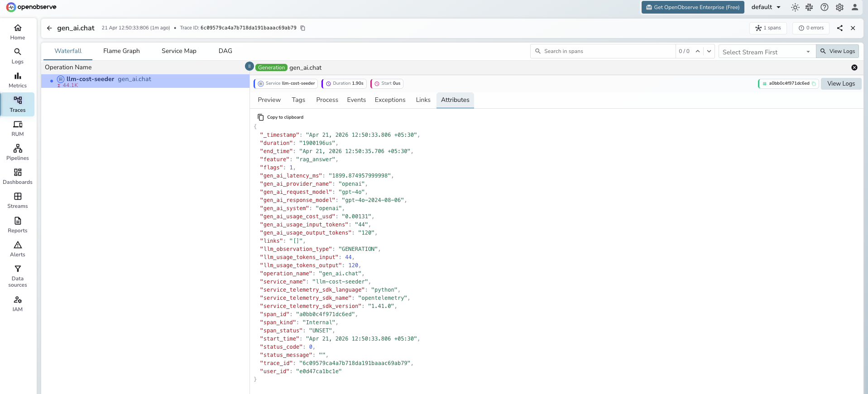Open the Process span tab
868x394 pixels.
click(x=327, y=100)
